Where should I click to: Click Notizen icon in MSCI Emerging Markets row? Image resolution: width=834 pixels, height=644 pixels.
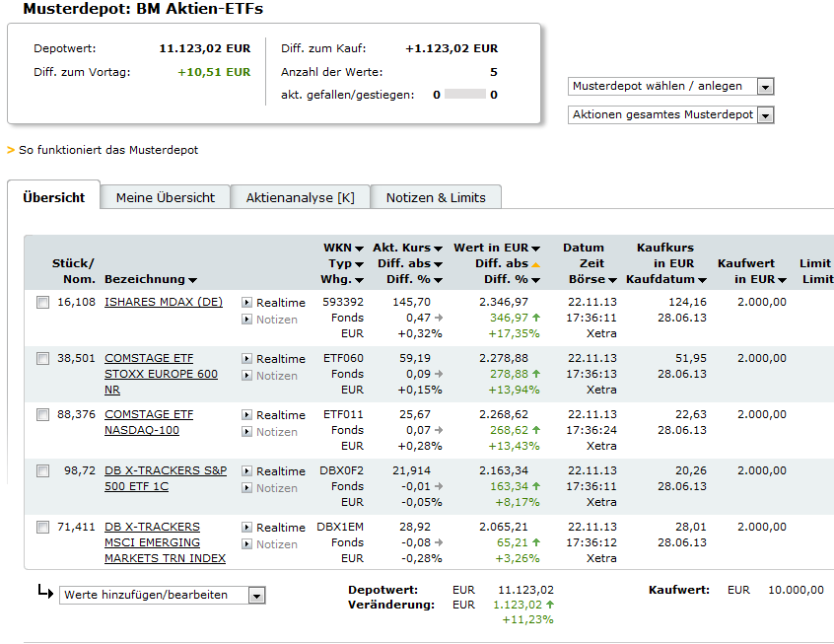tap(246, 544)
